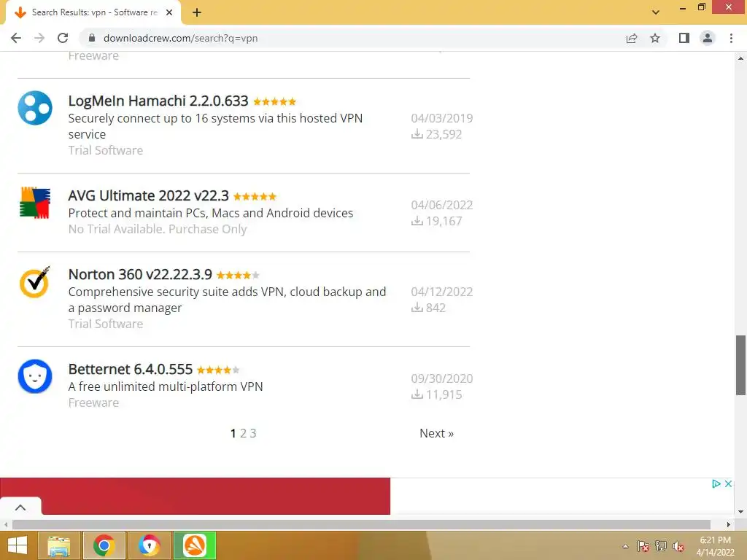Viewport: 747px width, 560px height.
Task: Click the Betternet shield icon
Action: [x=35, y=376]
